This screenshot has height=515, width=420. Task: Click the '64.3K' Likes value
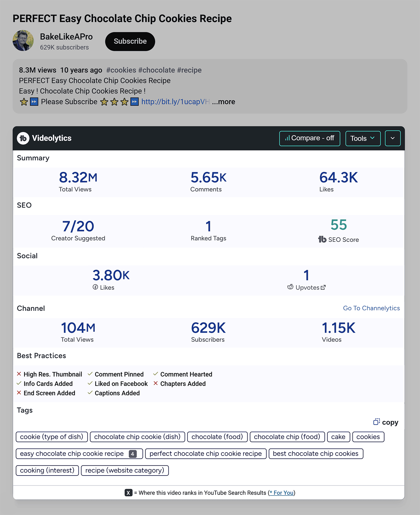click(x=339, y=177)
